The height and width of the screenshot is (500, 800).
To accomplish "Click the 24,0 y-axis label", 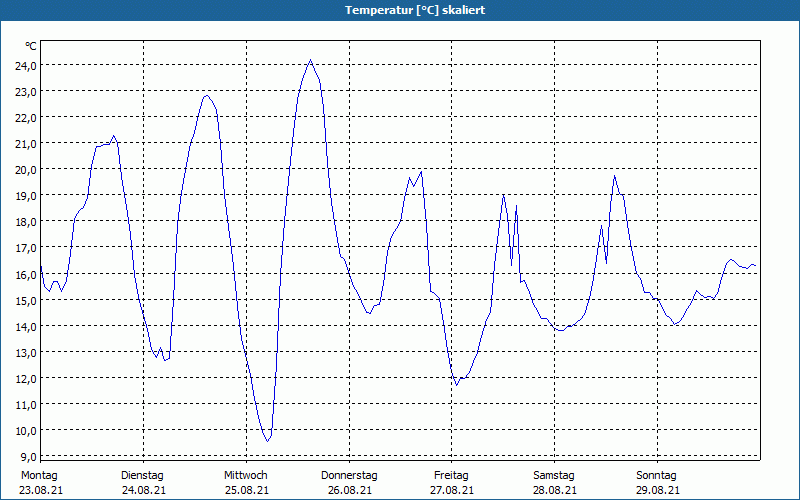I will click(26, 65).
